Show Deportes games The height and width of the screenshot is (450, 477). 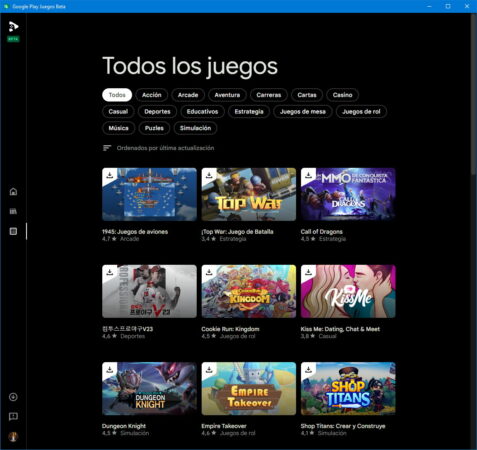(x=157, y=112)
